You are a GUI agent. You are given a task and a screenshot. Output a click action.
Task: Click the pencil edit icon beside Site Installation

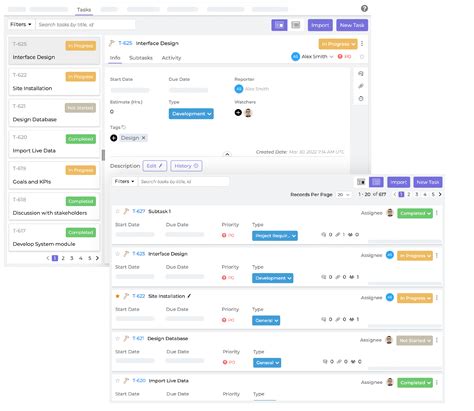click(x=189, y=296)
